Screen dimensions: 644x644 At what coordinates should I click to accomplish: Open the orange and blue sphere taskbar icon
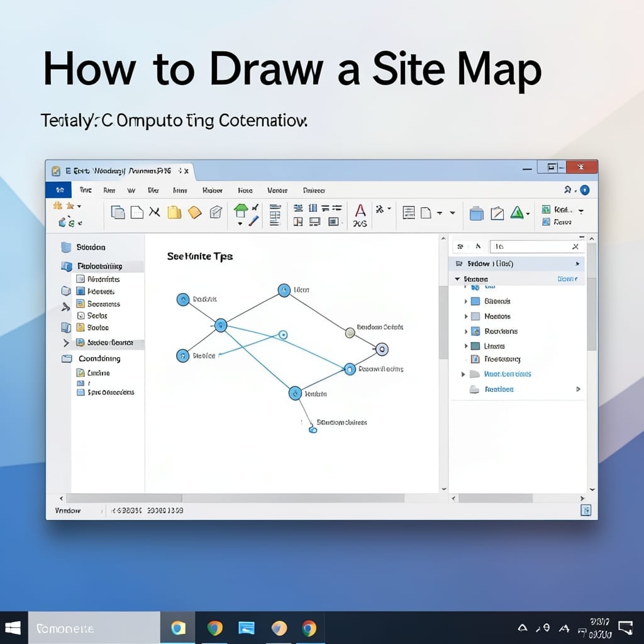coord(279,628)
